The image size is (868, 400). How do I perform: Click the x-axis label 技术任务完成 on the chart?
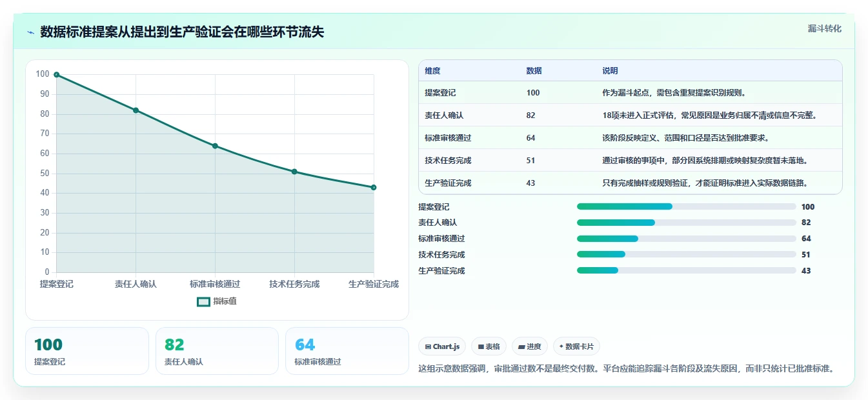[x=294, y=284]
